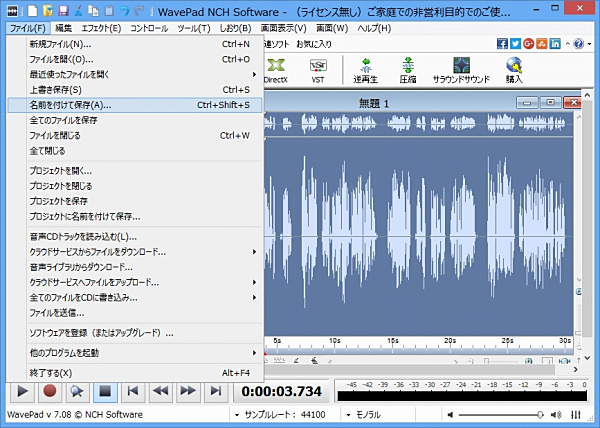Choose プロジェクトを保存 menu entry
The image size is (600, 428).
[135, 201]
